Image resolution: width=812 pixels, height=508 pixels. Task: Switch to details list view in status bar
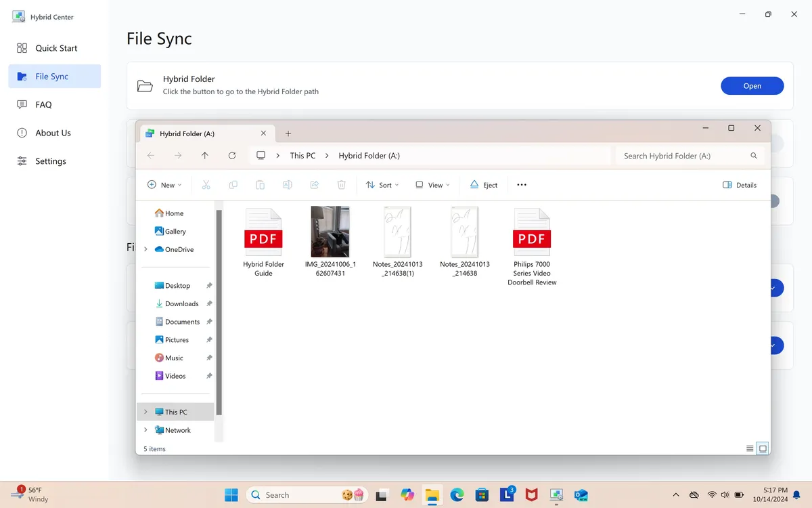pyautogui.click(x=750, y=448)
